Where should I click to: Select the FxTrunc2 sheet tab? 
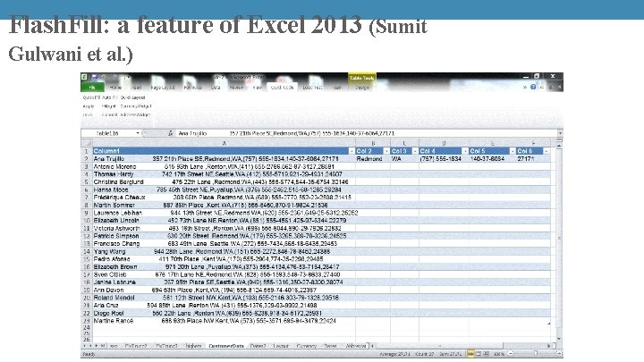click(136, 346)
